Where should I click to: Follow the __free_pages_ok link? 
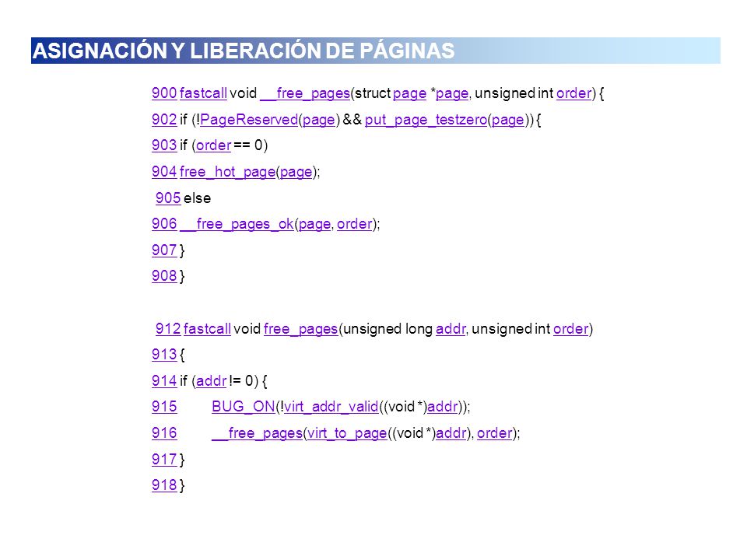point(237,224)
